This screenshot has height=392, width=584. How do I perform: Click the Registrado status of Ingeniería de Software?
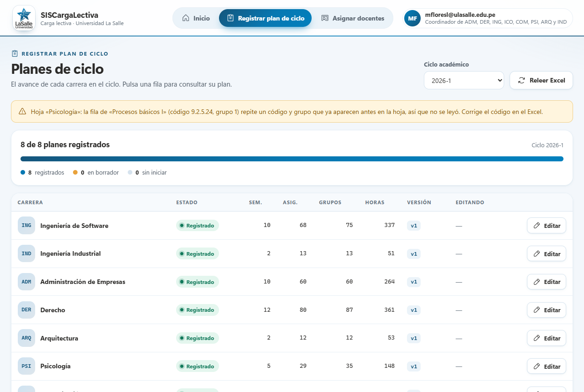[198, 226]
